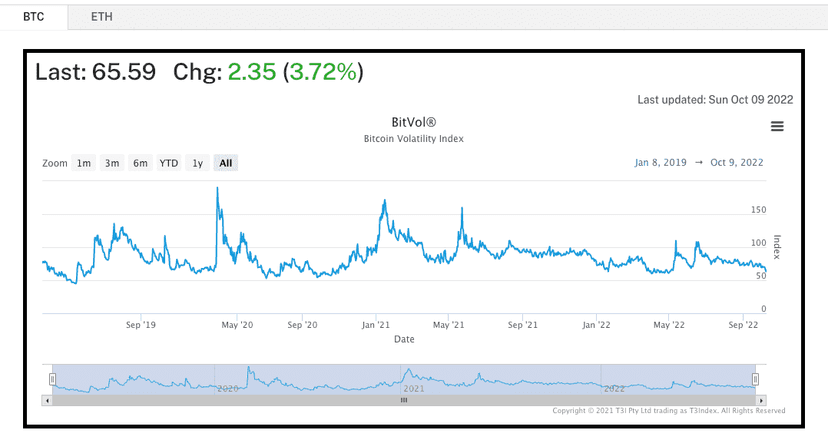This screenshot has height=446, width=828.
Task: Select YTD zoom range
Action: (x=169, y=163)
